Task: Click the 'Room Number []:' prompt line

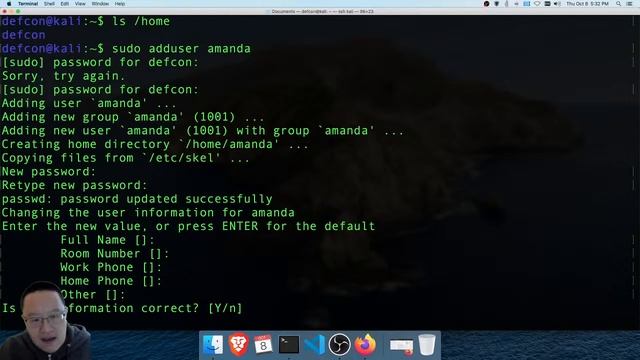Action: (115, 254)
